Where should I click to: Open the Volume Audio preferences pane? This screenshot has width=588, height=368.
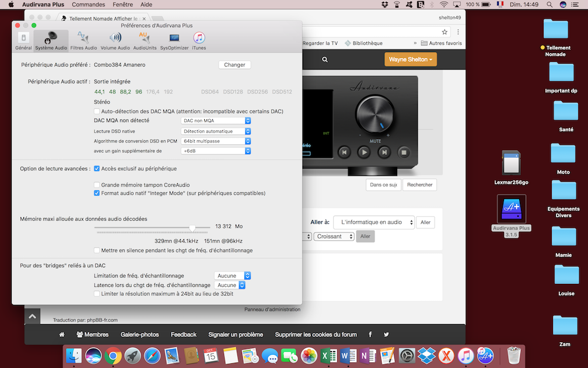tap(115, 41)
